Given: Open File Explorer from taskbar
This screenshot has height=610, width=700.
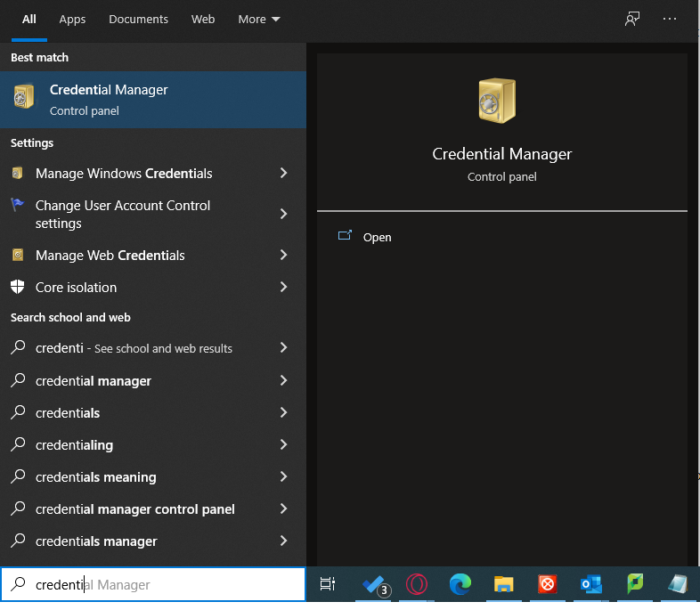Looking at the screenshot, I should [503, 584].
